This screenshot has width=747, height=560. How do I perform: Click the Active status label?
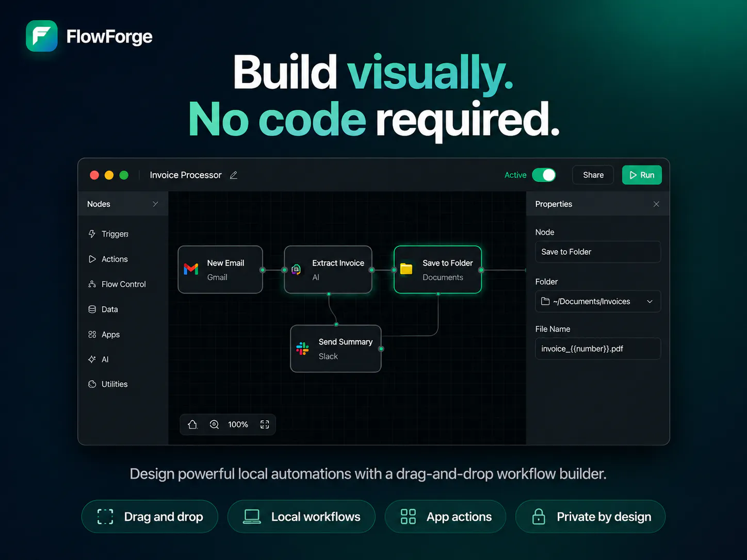click(515, 175)
